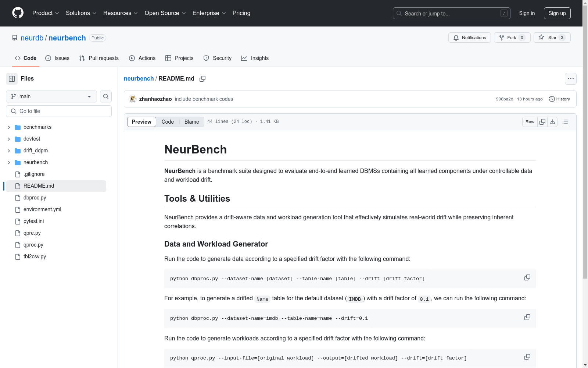
Task: Open the three-dot more file actions menu
Action: click(x=570, y=79)
